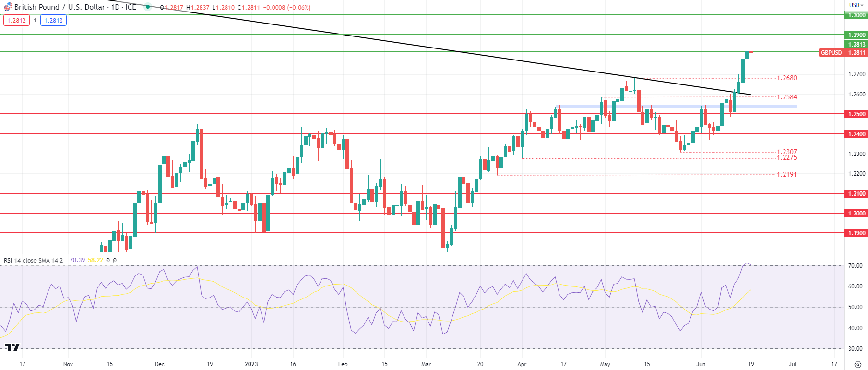Viewport: 868px width, 370px height.
Task: Click the 1.2307 dotted level text
Action: [x=787, y=152]
